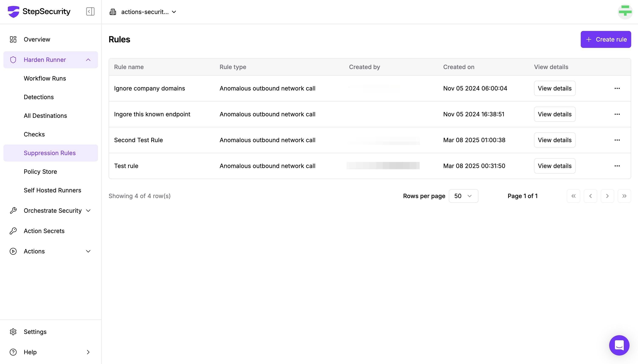Click the Orchestrate Security wrench icon
Image resolution: width=638 pixels, height=364 pixels.
(13, 211)
